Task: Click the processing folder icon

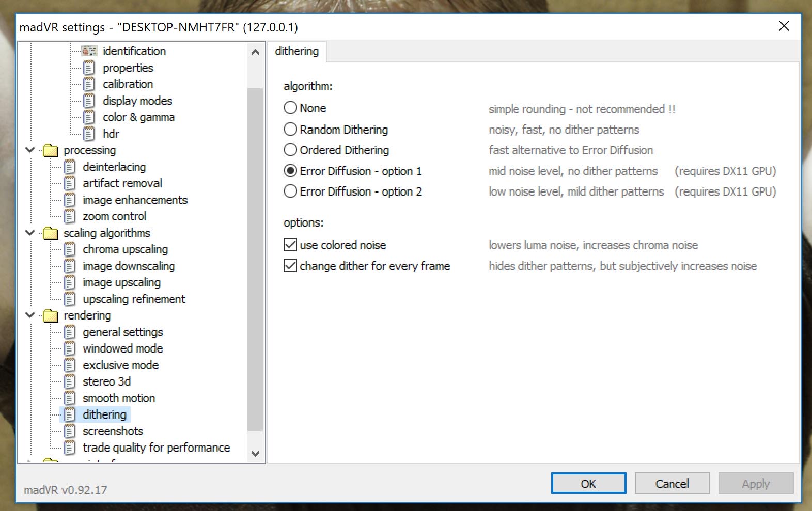Action: coord(51,150)
